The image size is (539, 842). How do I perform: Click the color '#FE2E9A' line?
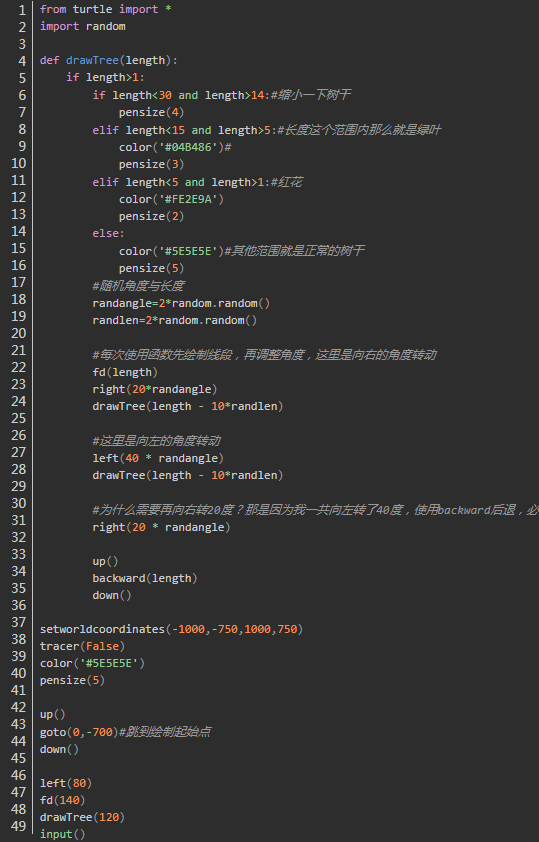tap(172, 199)
